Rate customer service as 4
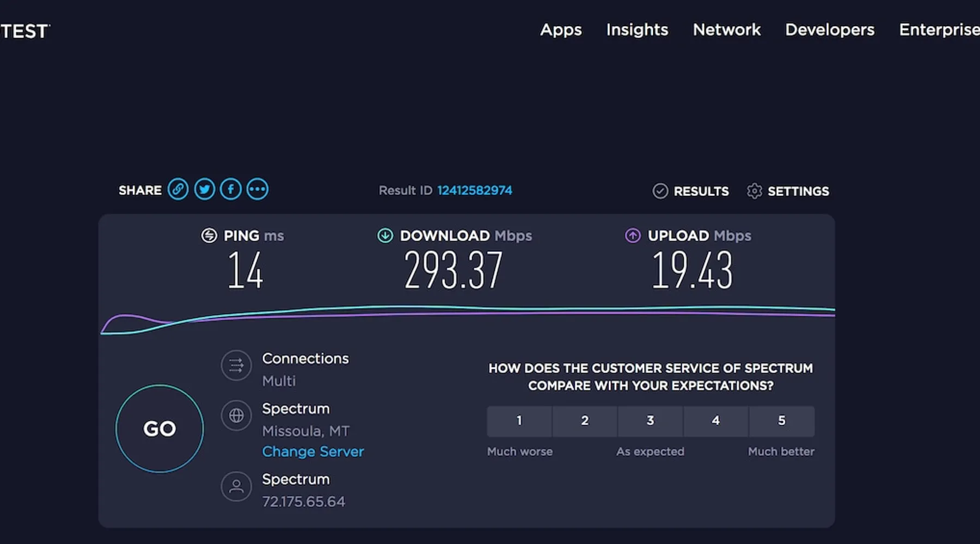 [x=716, y=421]
